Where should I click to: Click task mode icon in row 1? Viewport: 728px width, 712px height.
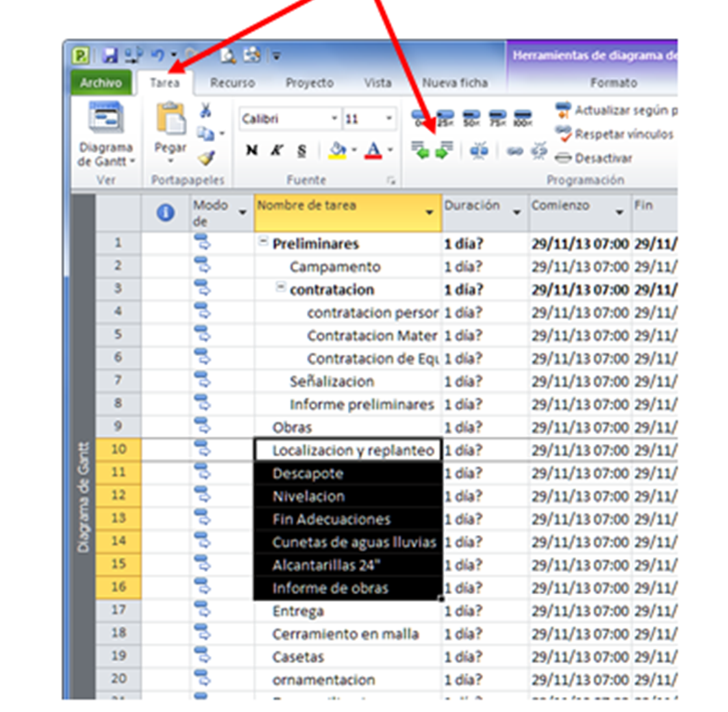click(202, 242)
